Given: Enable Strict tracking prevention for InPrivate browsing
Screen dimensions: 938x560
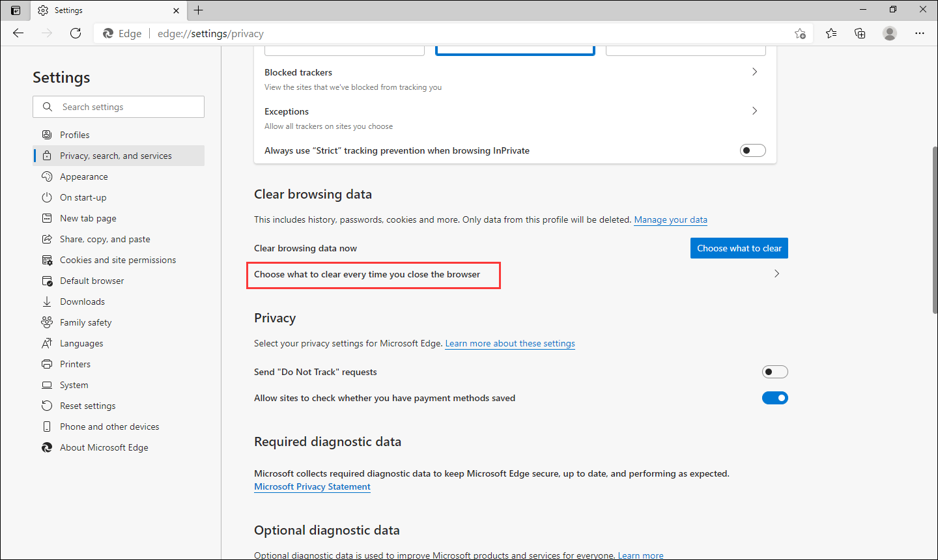Looking at the screenshot, I should [752, 150].
